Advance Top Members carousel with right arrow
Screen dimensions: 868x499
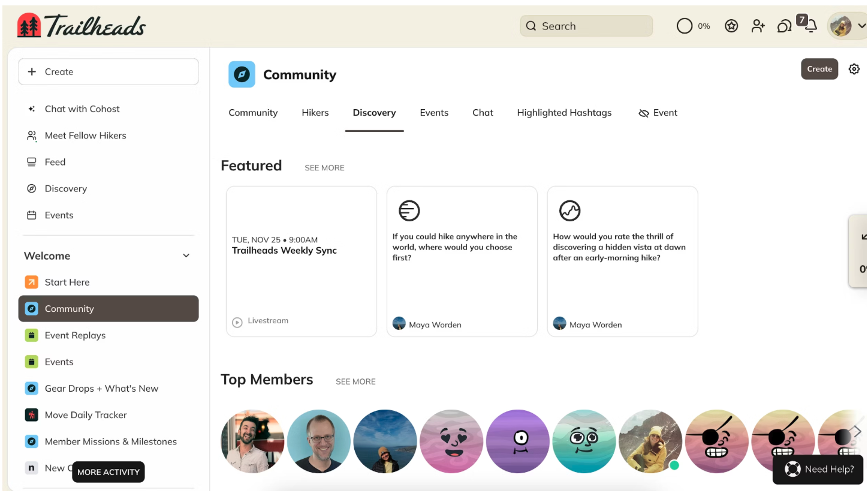pos(857,431)
